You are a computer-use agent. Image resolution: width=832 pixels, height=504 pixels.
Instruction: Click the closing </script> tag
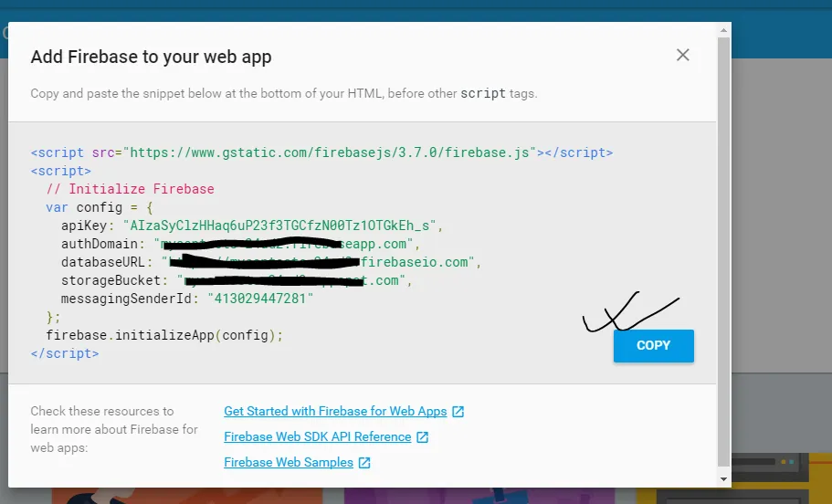click(x=65, y=353)
